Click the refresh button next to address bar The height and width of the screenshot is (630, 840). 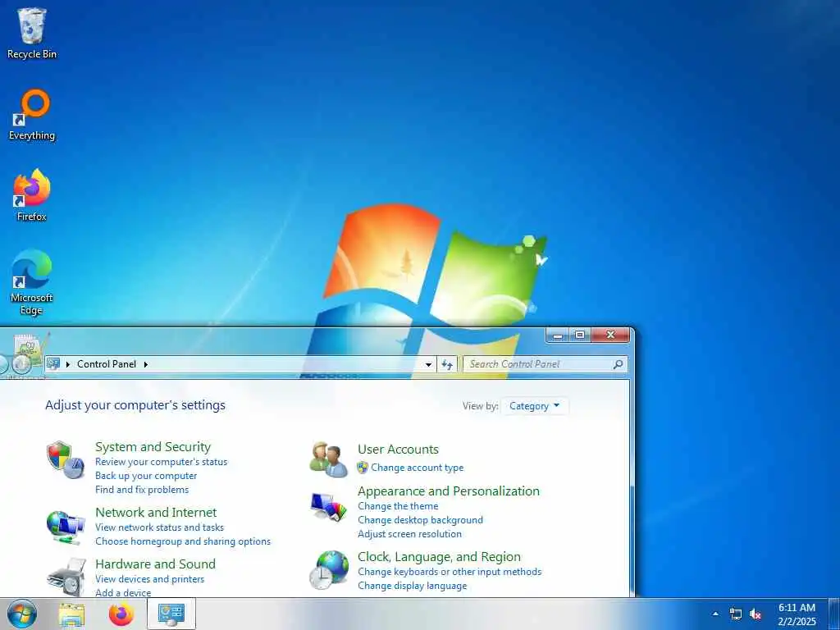coord(447,364)
